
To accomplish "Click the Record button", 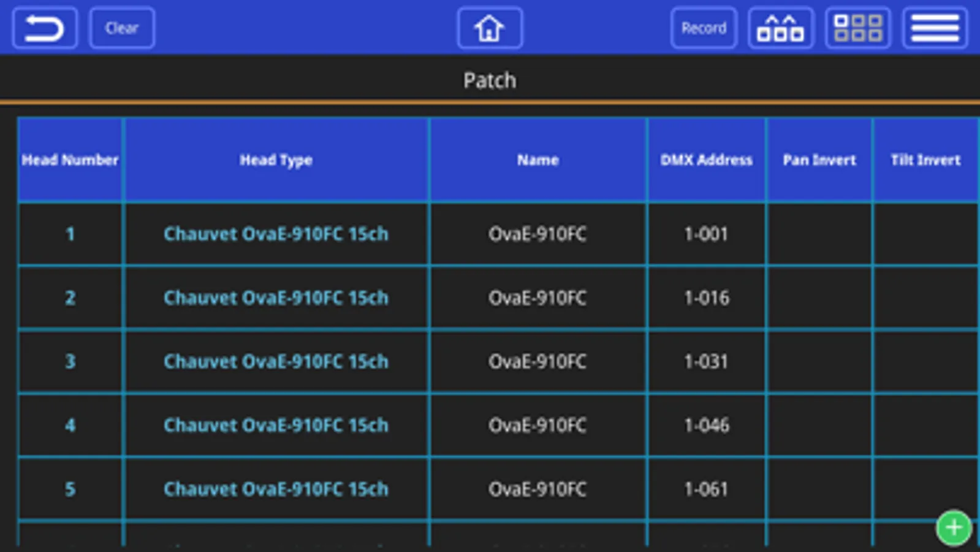I will [704, 28].
